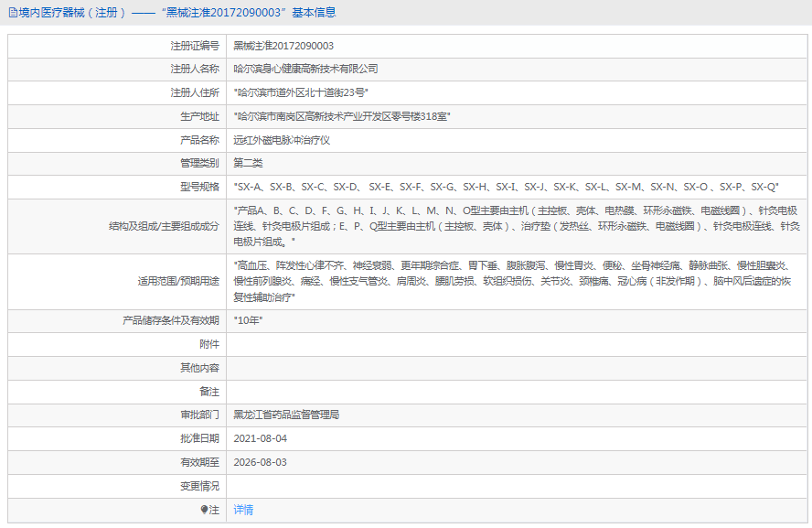
Task: Click the 管理类别 label
Action: click(x=199, y=163)
